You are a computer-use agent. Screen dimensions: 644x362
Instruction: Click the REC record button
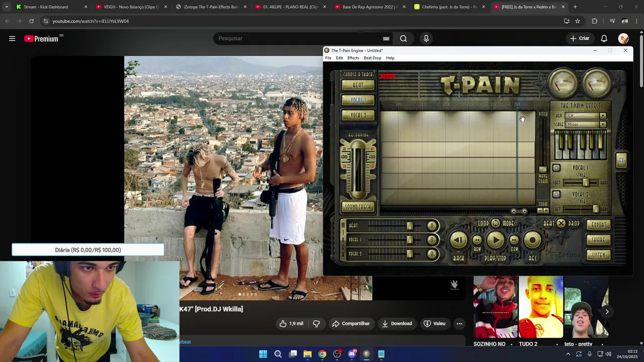532,240
